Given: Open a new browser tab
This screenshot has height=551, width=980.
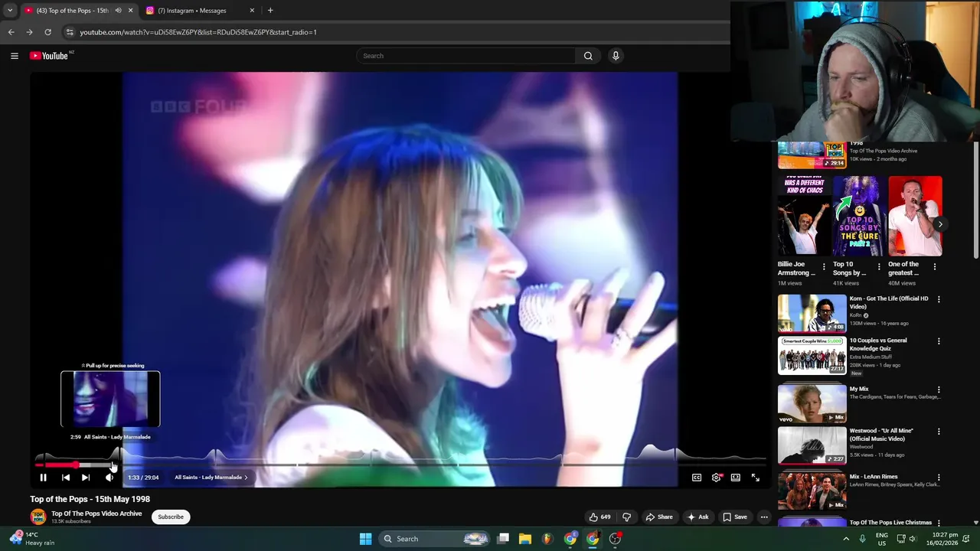Looking at the screenshot, I should (270, 11).
